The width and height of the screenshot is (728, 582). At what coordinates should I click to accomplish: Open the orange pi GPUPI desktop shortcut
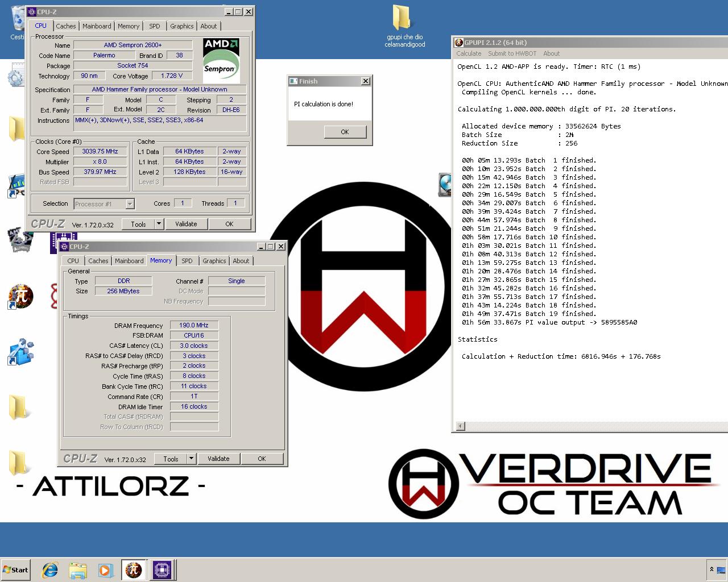(x=21, y=296)
